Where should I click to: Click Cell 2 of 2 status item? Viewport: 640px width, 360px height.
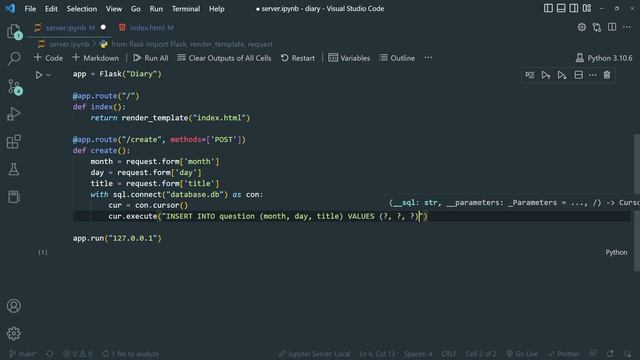pyautogui.click(x=481, y=354)
